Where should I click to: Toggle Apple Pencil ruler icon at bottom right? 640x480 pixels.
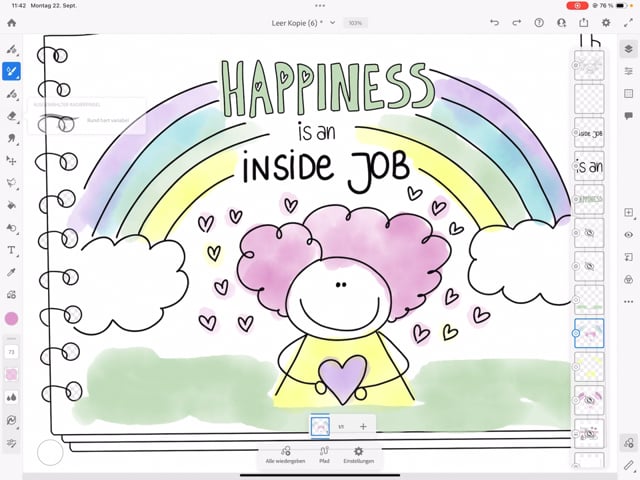click(629, 465)
